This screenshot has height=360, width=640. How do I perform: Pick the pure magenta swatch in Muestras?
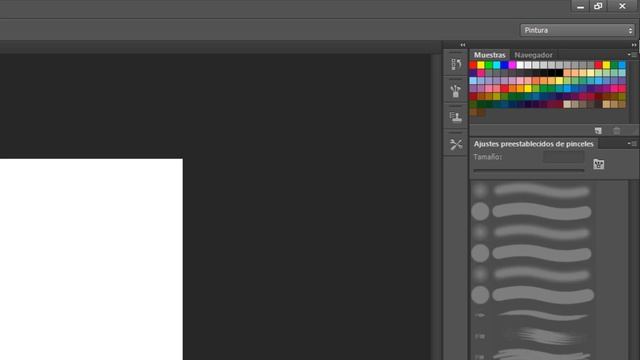coord(512,65)
